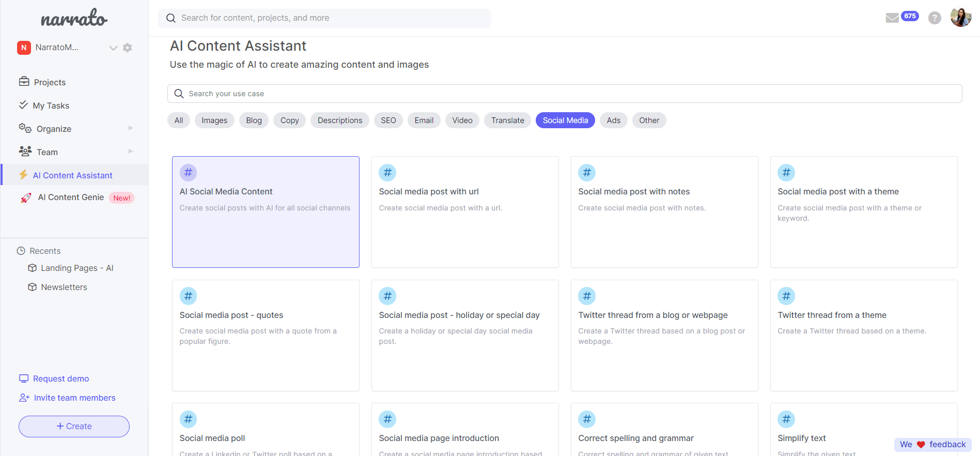Focus the Search your use case field
The image size is (980, 456).
coord(564,94)
